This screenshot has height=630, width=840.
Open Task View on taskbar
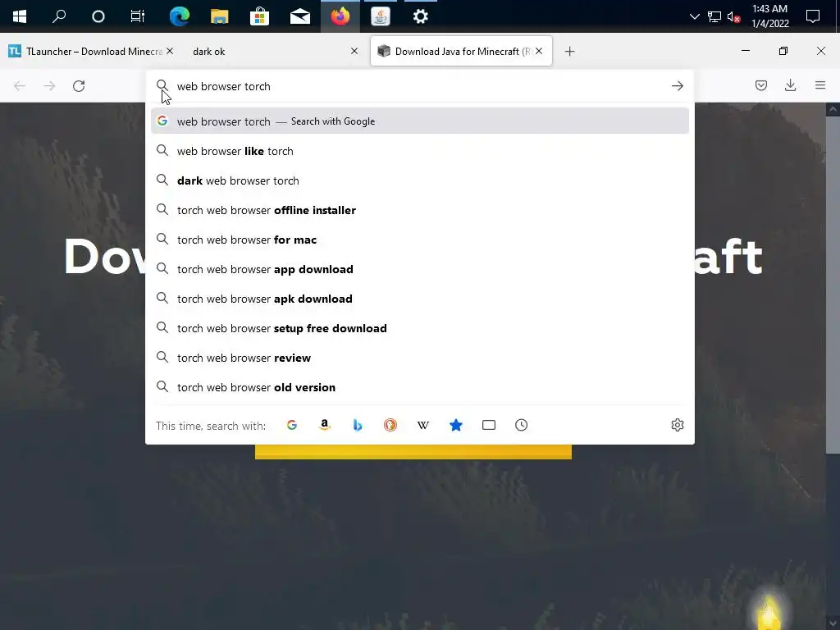[x=138, y=16]
